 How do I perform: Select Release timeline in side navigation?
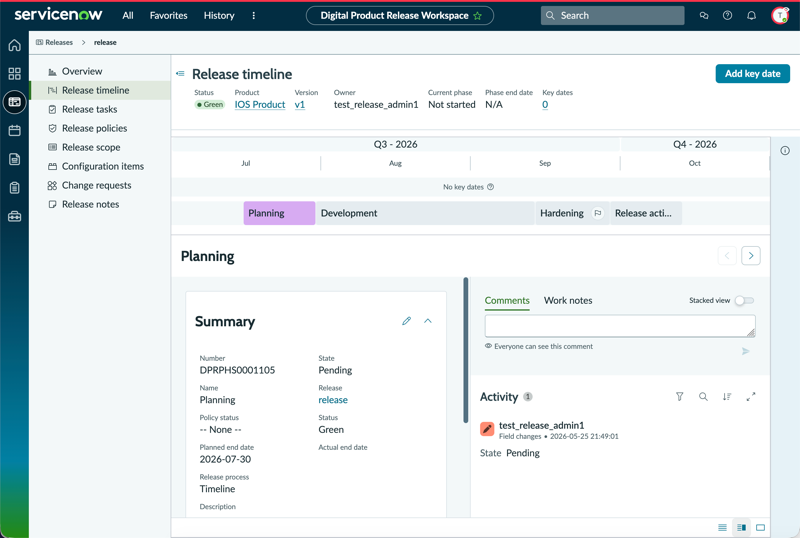click(100, 90)
